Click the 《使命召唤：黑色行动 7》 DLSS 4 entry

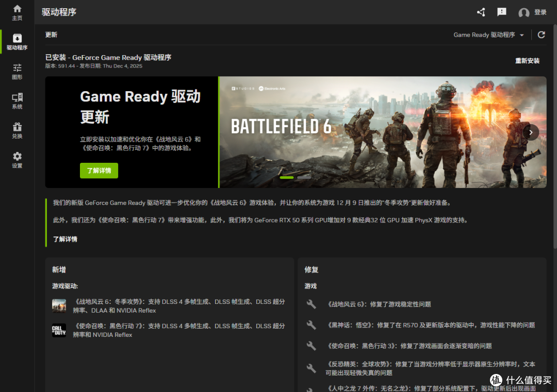(x=178, y=330)
